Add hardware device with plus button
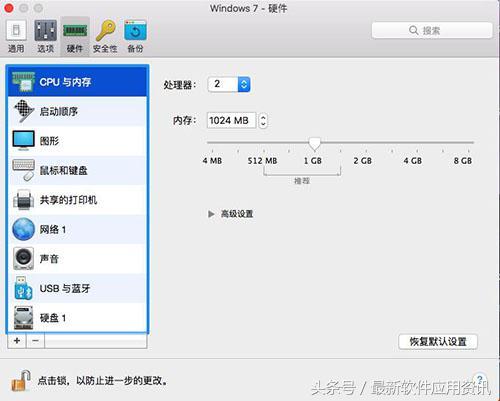The image size is (500, 401). pos(17,341)
